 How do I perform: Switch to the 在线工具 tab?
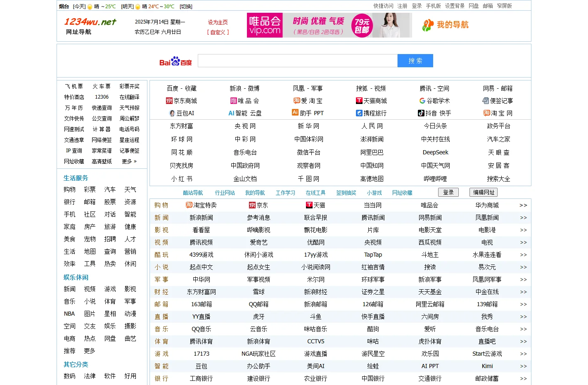(x=315, y=193)
